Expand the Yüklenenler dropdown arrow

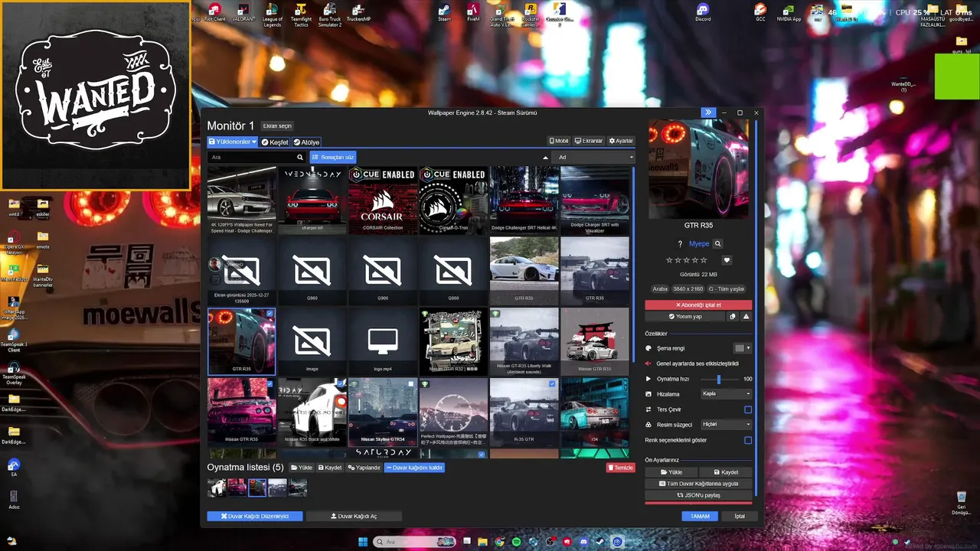click(254, 142)
